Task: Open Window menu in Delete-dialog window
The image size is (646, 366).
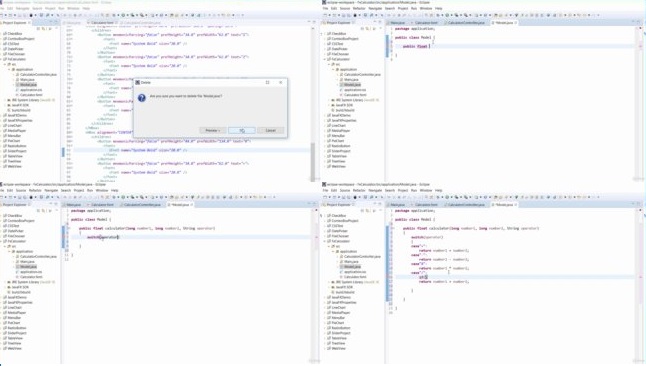Action: (73, 8)
